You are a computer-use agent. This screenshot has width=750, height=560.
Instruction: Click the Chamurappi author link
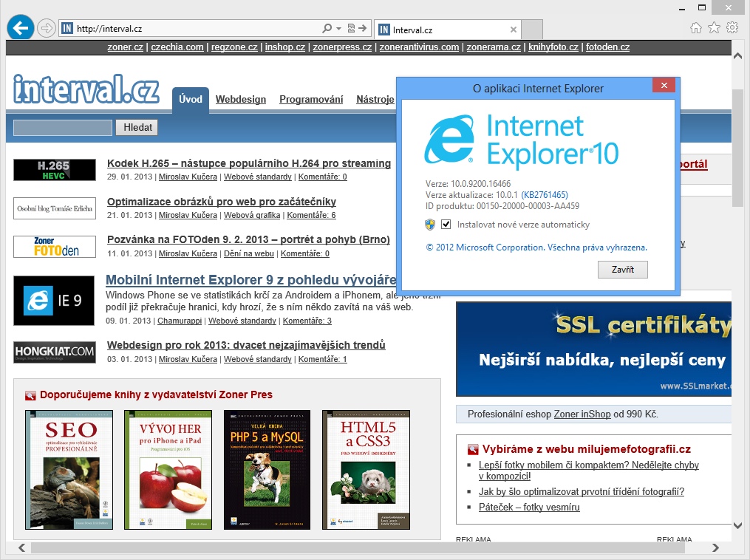pyautogui.click(x=180, y=321)
